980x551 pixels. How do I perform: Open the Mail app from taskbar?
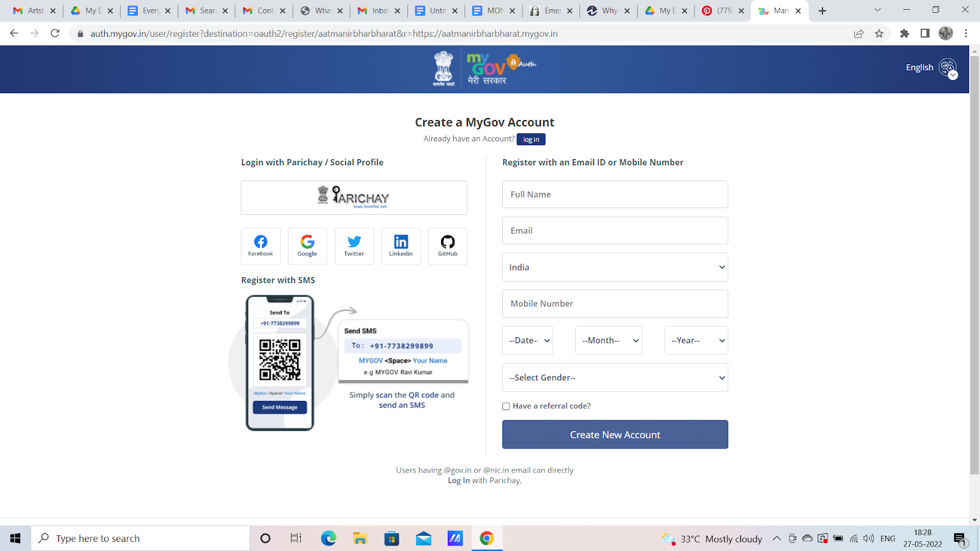(x=423, y=538)
